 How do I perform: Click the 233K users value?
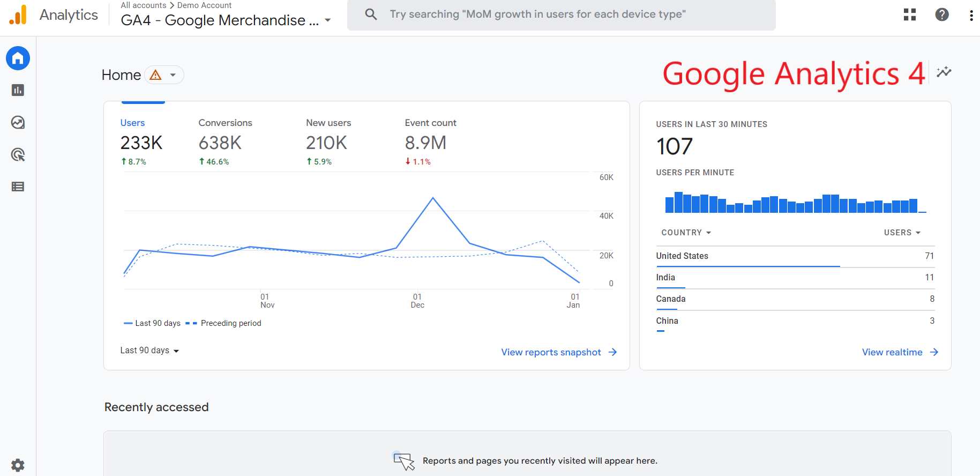[x=141, y=143]
